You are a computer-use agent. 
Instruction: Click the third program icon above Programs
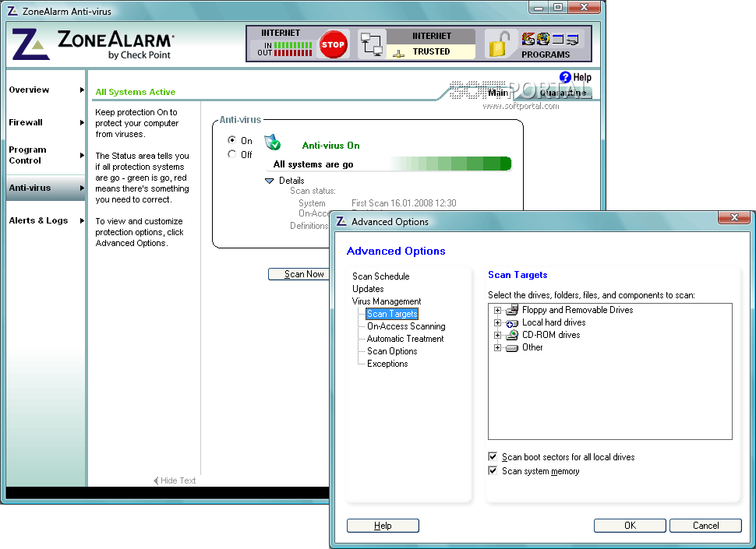(x=558, y=39)
